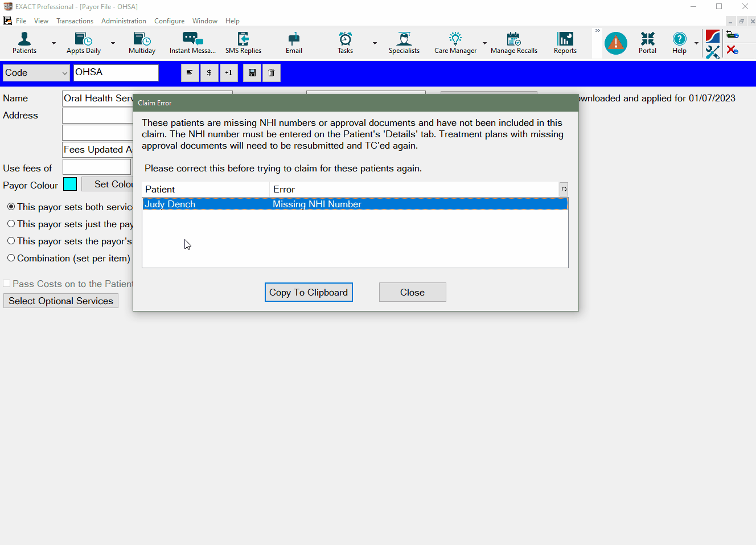
Task: Click the SMS Replies icon
Action: pos(243,43)
